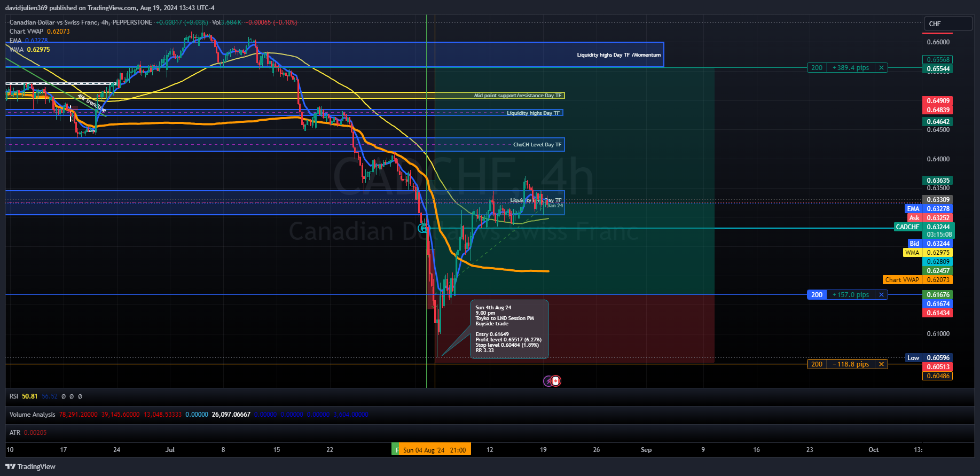This screenshot has width=980, height=476.
Task: Click the Oct label on the time axis
Action: tap(874, 450)
